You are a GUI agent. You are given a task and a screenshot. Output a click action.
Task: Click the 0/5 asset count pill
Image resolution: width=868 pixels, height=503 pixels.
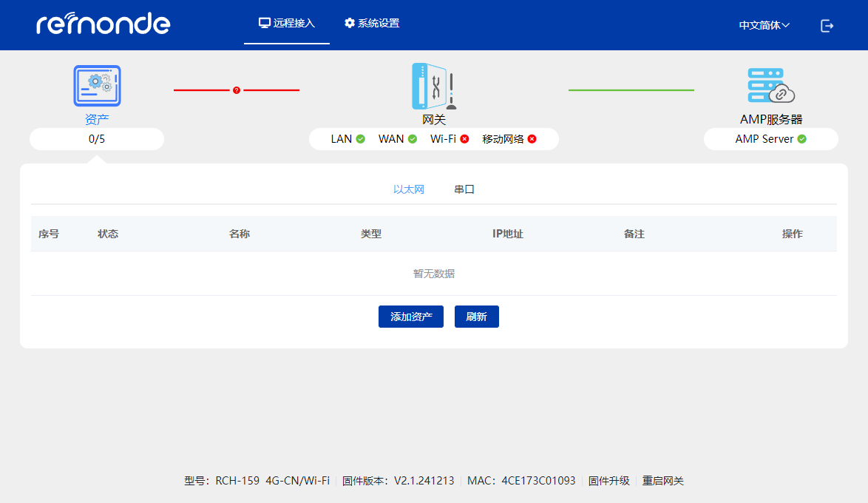pos(97,139)
